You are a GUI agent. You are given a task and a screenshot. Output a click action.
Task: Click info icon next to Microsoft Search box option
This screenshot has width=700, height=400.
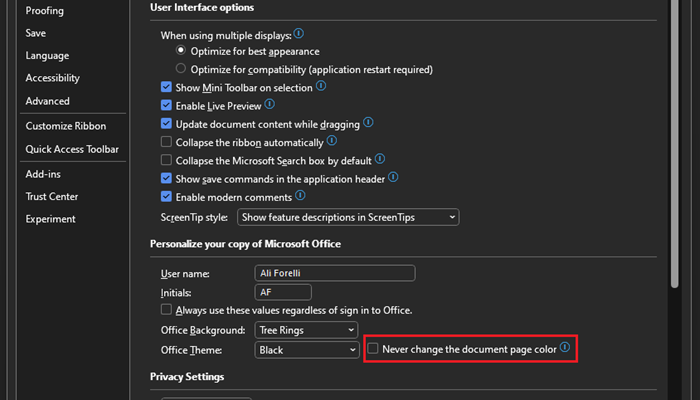pos(380,159)
